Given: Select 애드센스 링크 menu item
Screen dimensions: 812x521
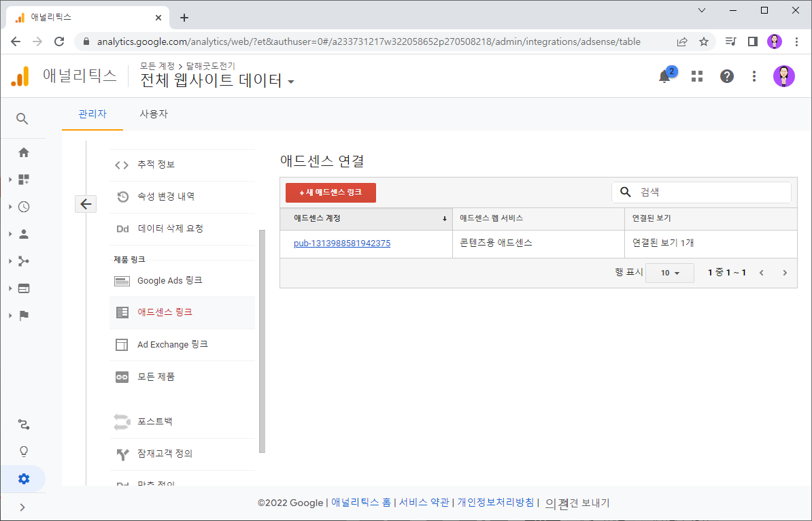Looking at the screenshot, I should coord(182,312).
